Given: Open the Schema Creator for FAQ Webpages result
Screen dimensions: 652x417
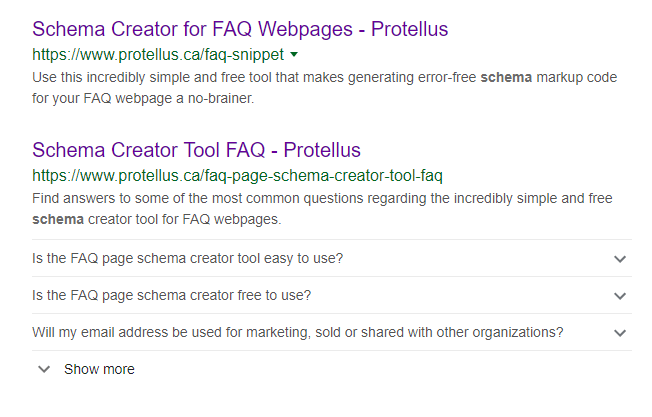Looking at the screenshot, I should pos(240,29).
